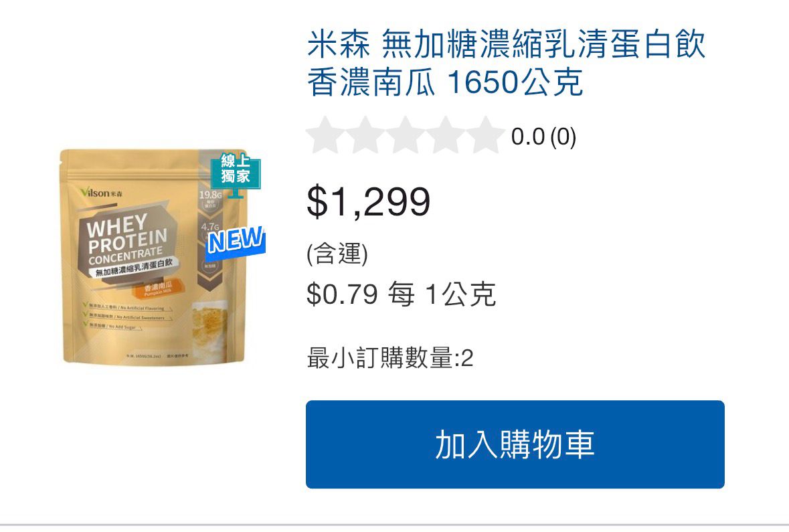This screenshot has width=789, height=532.
Task: Add the whey protein to cart via 加入購物車
Action: pyautogui.click(x=515, y=444)
